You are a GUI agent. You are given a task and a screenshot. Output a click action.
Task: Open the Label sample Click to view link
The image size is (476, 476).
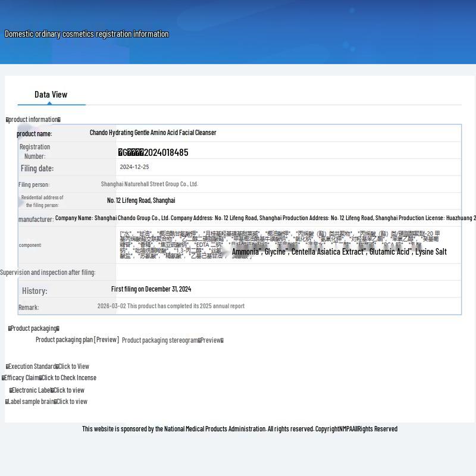tap(46, 402)
